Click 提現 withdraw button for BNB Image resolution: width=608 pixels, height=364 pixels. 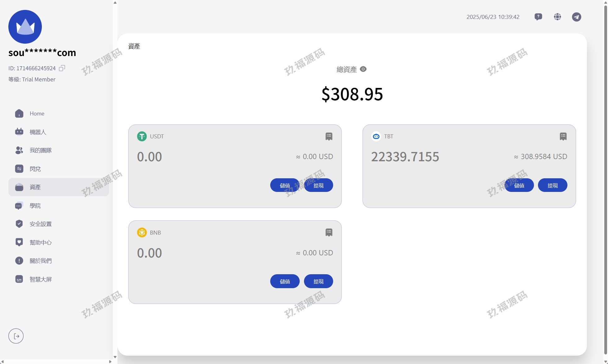click(x=318, y=281)
